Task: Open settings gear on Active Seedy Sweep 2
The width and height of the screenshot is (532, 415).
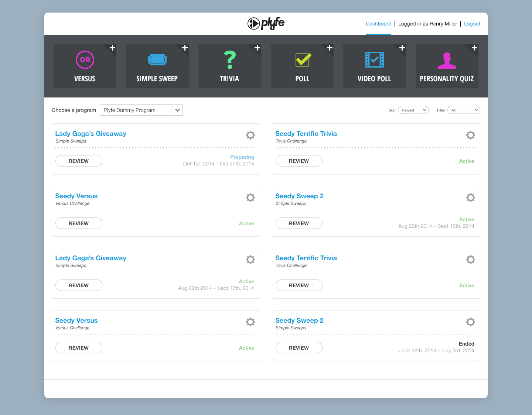Action: click(x=471, y=198)
